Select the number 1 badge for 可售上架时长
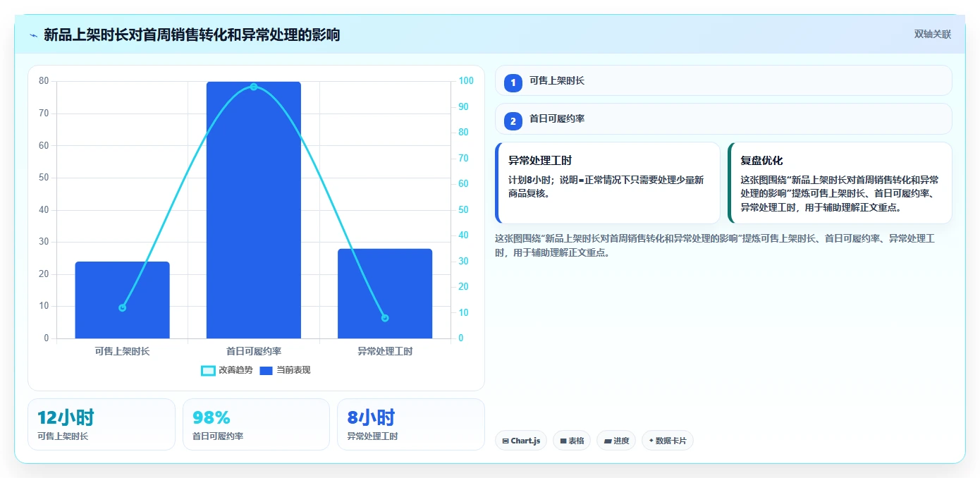This screenshot has height=478, width=980. click(513, 82)
